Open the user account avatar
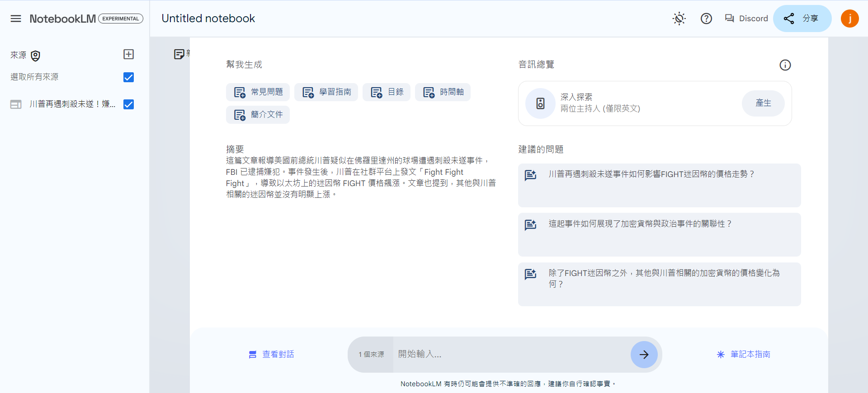The image size is (868, 393). point(849,19)
